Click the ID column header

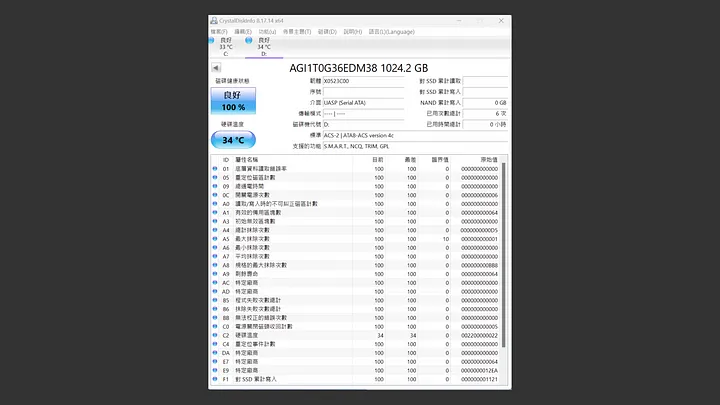pyautogui.click(x=225, y=160)
